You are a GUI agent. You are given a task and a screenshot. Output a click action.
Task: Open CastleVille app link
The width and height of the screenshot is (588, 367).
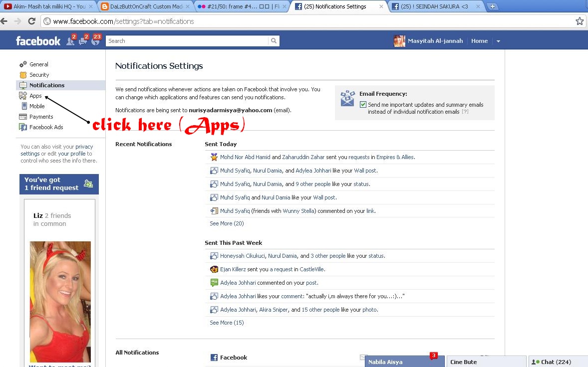click(x=311, y=269)
